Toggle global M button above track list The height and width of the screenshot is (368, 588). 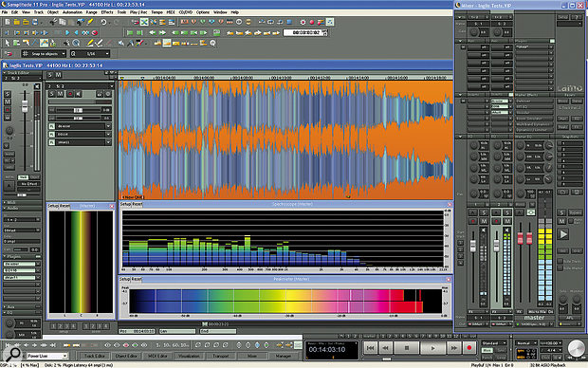point(59,75)
